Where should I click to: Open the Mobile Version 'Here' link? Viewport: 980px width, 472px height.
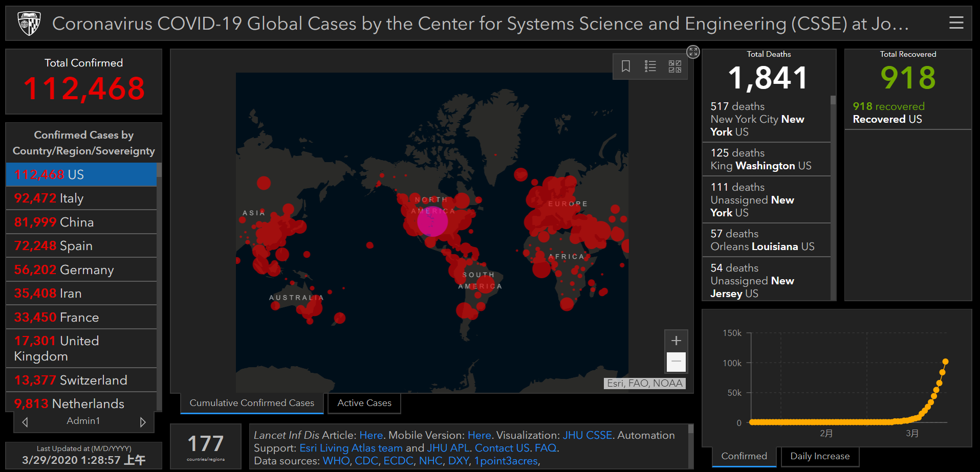point(480,435)
